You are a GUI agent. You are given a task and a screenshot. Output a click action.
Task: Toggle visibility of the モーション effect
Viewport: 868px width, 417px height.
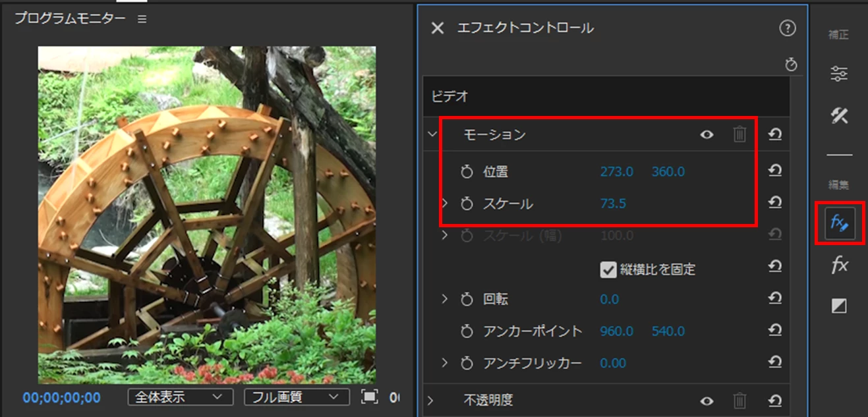(707, 134)
